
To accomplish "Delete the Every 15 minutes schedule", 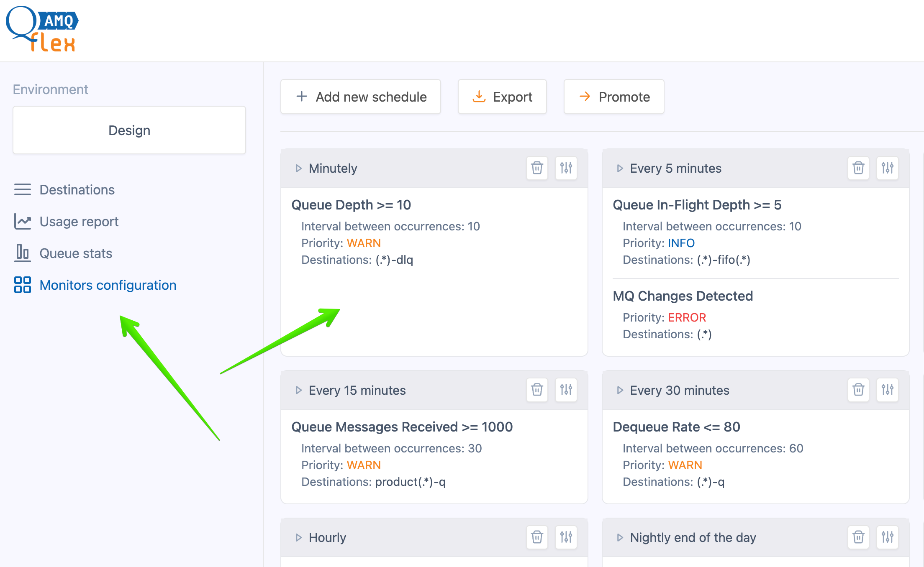I will [x=537, y=390].
